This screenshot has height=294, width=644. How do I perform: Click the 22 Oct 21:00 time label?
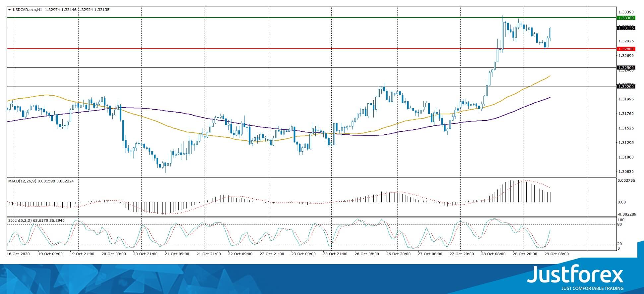pyautogui.click(x=272, y=254)
